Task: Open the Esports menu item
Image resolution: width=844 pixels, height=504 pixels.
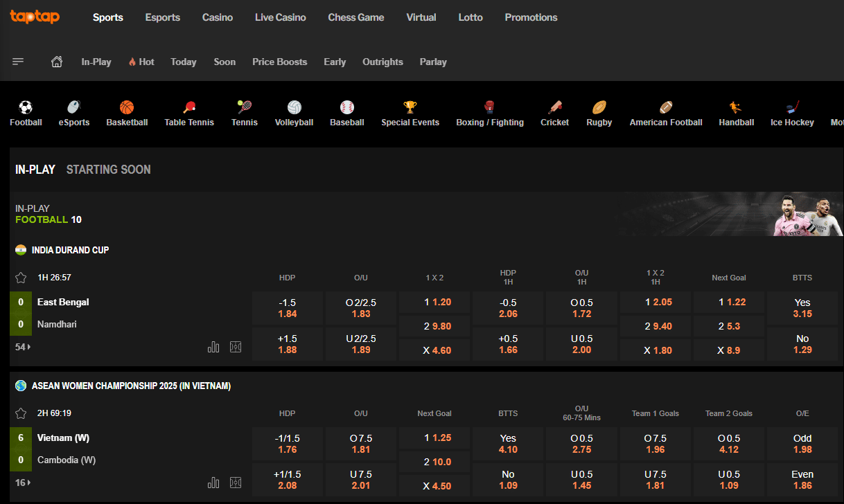Action: [162, 17]
